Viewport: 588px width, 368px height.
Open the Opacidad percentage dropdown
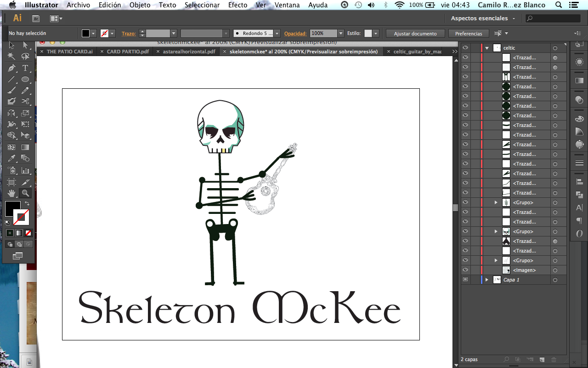340,34
